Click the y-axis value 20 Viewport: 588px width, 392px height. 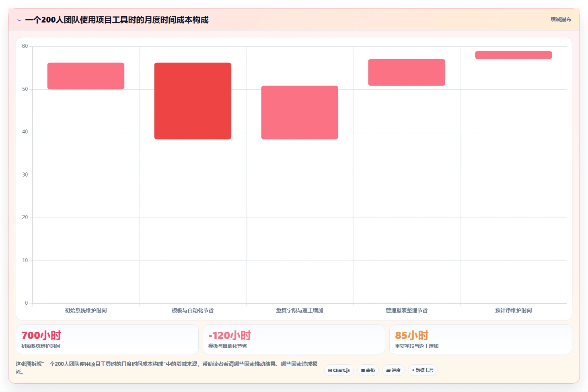point(25,218)
